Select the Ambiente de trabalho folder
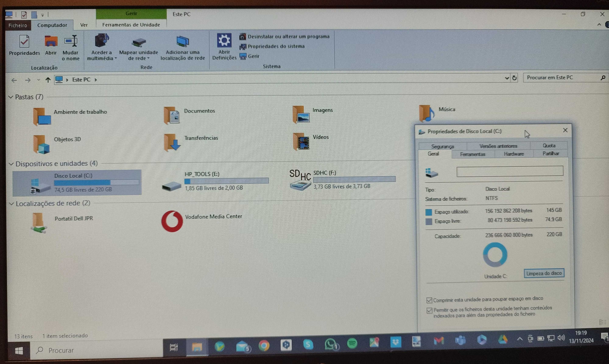Viewport: 609px width, 364px height. (70, 117)
